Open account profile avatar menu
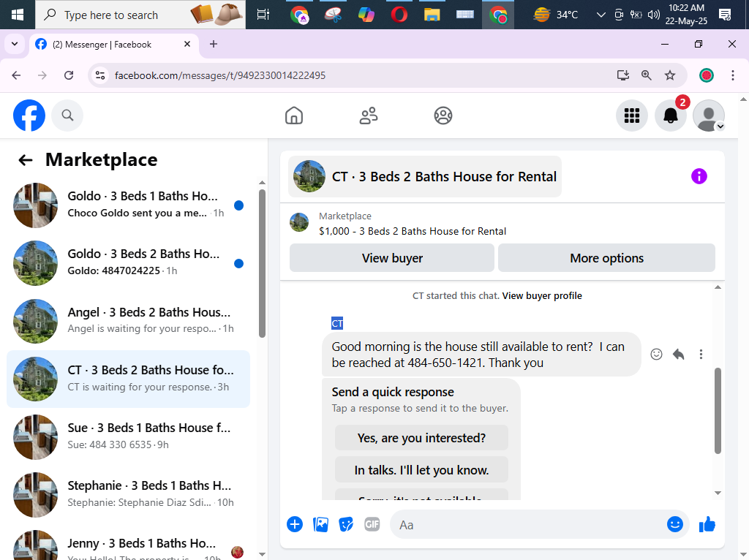 point(709,115)
